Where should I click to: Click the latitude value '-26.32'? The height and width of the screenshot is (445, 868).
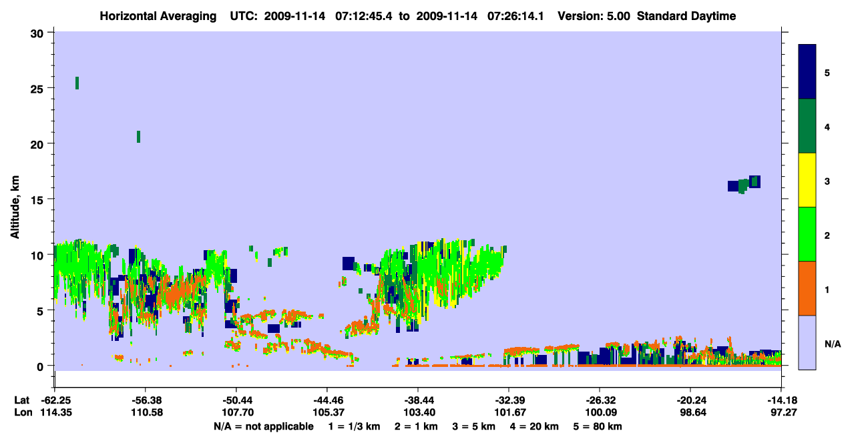click(600, 400)
